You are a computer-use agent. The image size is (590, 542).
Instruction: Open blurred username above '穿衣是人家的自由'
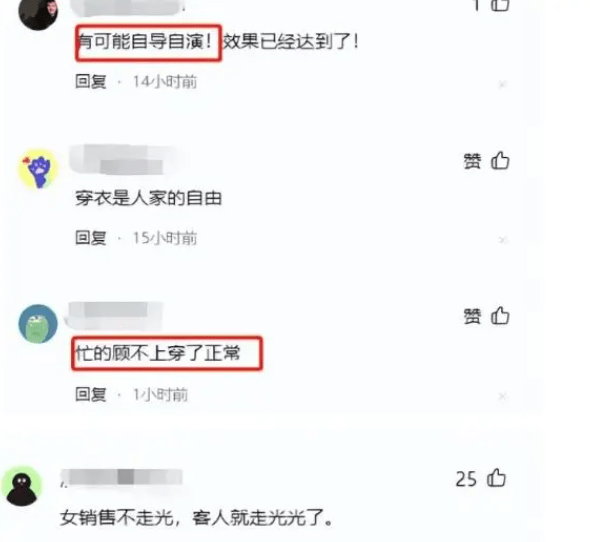[122, 160]
